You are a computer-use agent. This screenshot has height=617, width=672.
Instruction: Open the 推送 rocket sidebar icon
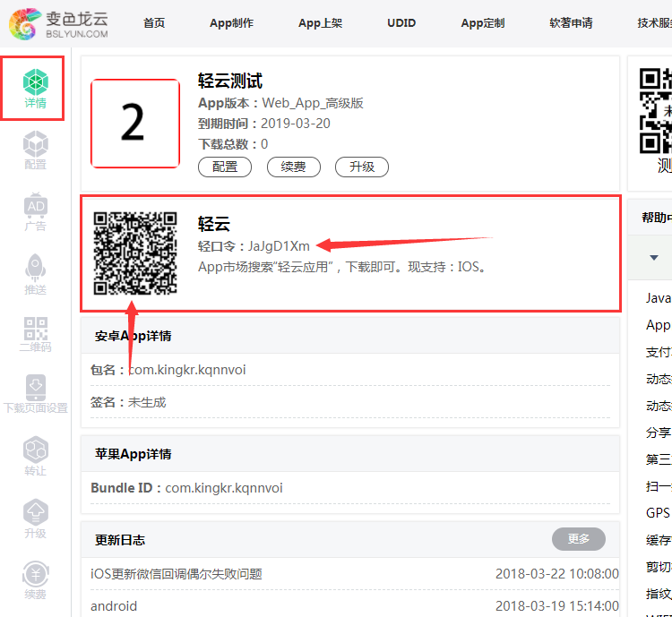tap(35, 274)
